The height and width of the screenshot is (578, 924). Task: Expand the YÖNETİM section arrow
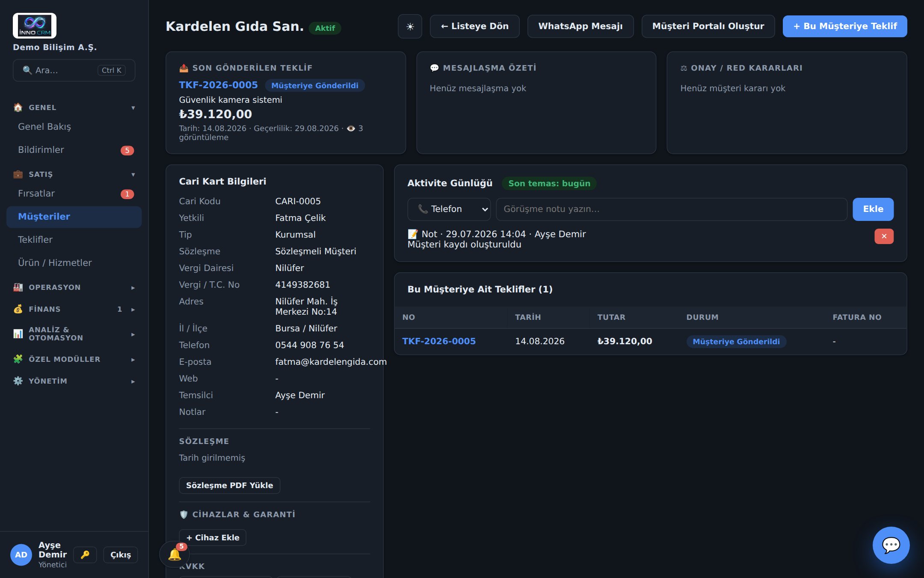pos(133,381)
